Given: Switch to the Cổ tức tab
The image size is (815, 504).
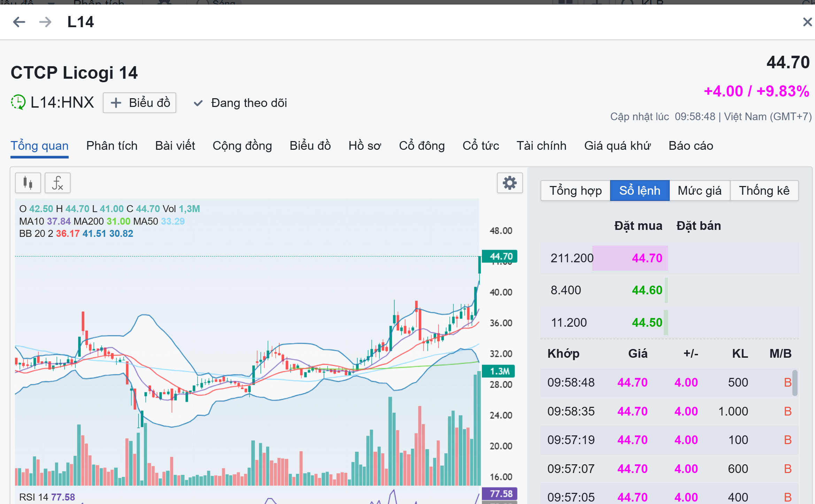Looking at the screenshot, I should [480, 146].
